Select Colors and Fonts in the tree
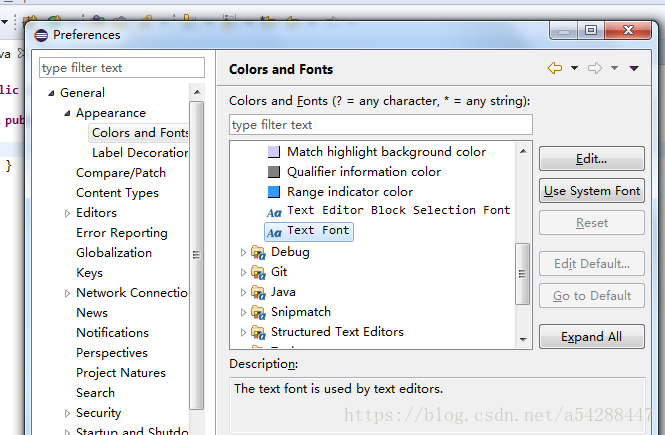 tap(140, 133)
